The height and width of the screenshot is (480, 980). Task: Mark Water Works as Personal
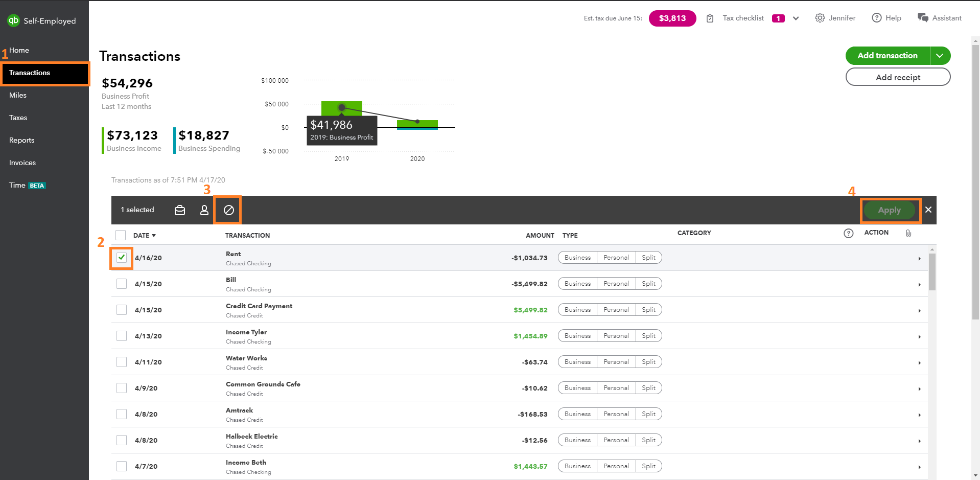[616, 362]
